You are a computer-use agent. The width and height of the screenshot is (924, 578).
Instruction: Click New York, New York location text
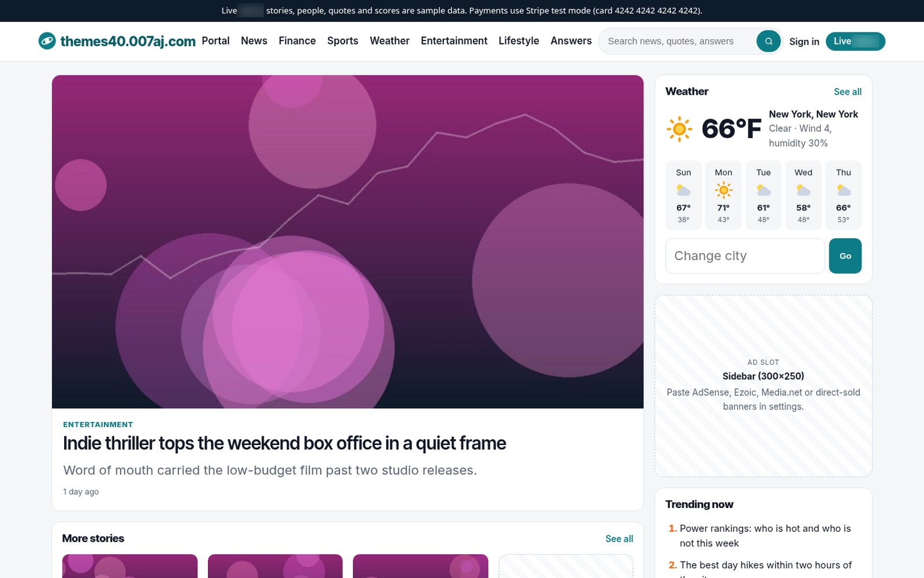coord(813,114)
